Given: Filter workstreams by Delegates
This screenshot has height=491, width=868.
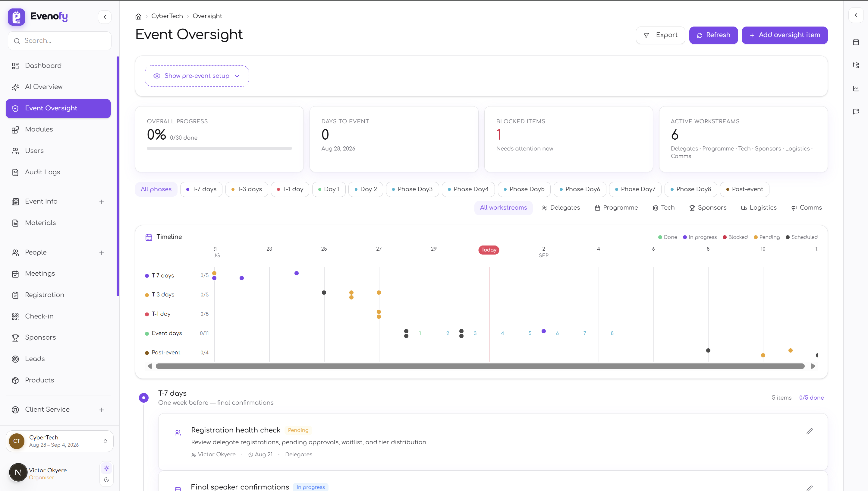Looking at the screenshot, I should (560, 208).
